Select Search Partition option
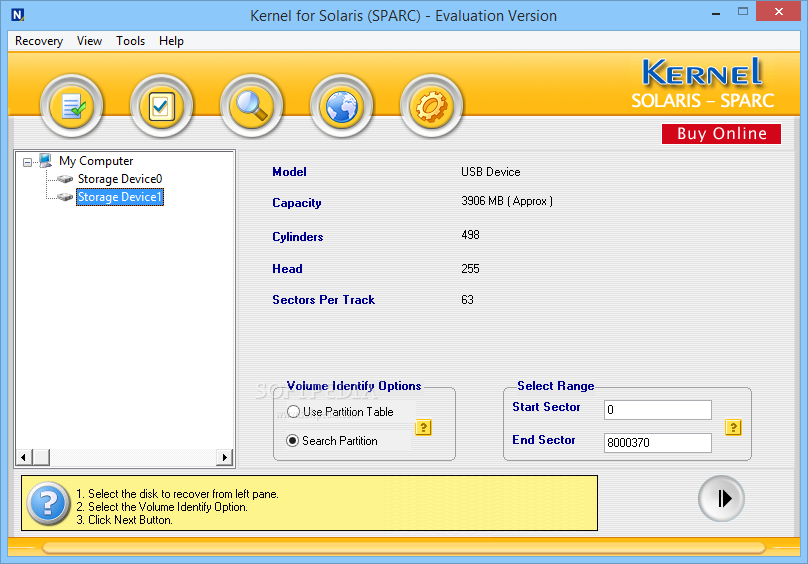 [332, 441]
